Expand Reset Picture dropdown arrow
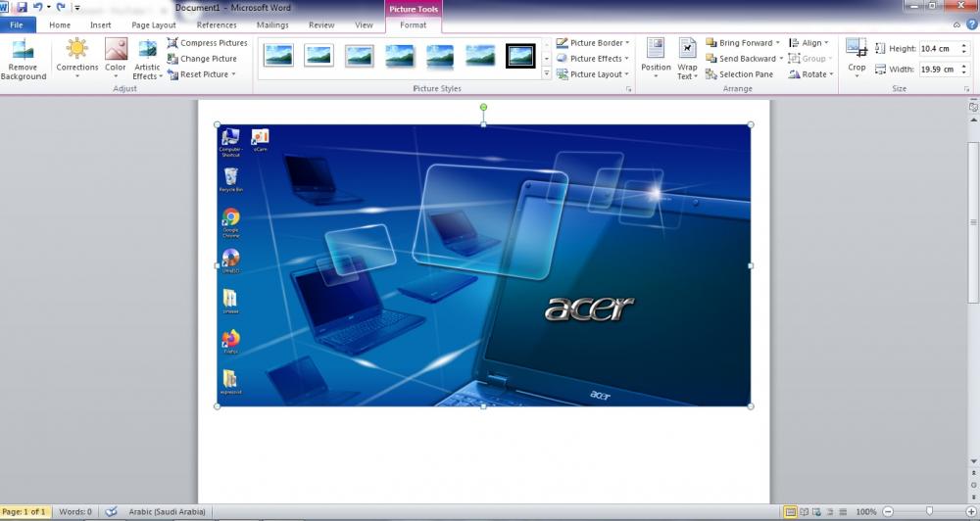Viewport: 980px width, 521px height. pos(234,73)
